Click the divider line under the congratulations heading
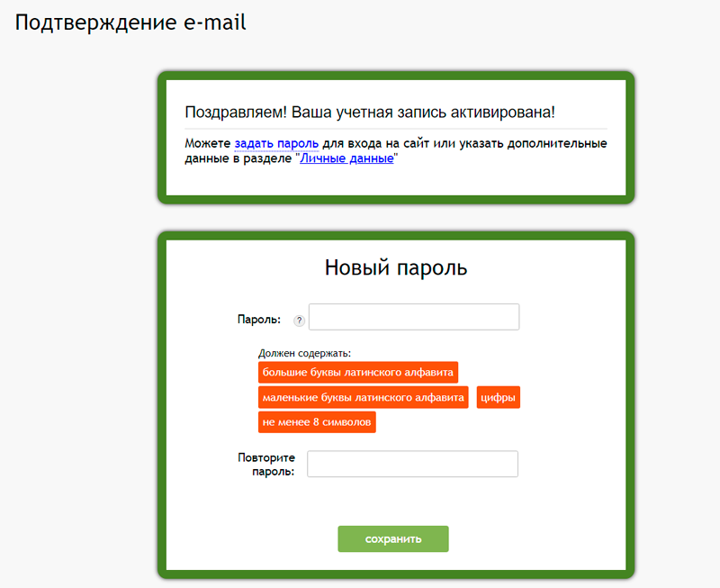Image resolution: width=720 pixels, height=588 pixels. click(x=396, y=129)
